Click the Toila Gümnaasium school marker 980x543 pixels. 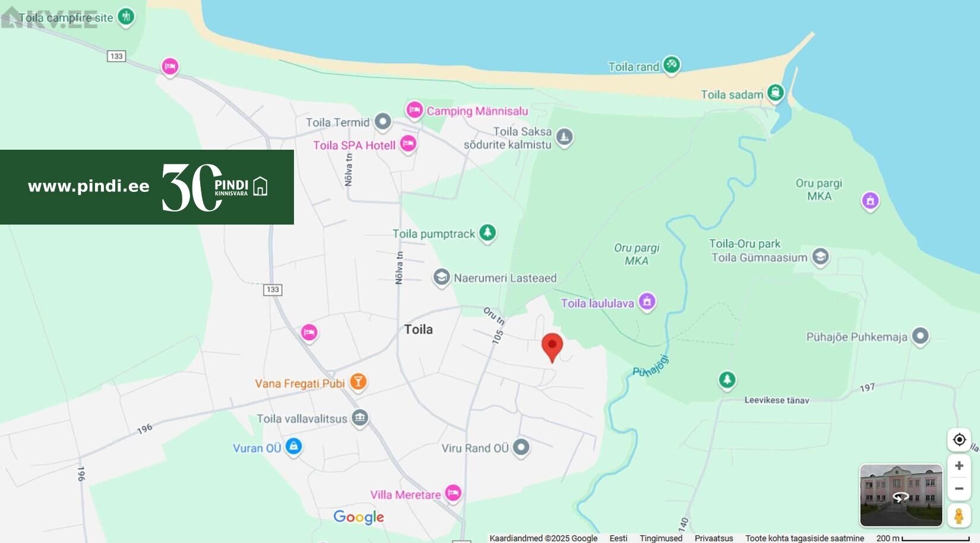pyautogui.click(x=821, y=257)
